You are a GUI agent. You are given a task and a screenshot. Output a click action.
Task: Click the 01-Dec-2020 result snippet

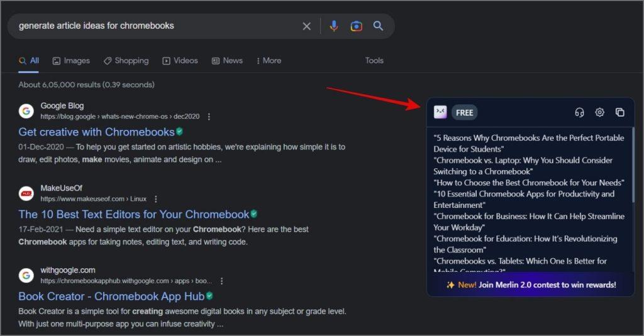point(182,153)
